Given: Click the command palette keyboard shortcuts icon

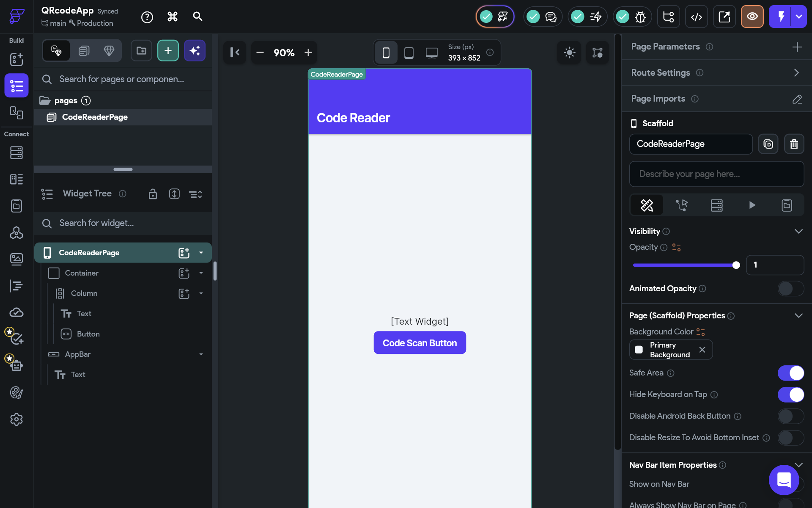Looking at the screenshot, I should pyautogui.click(x=172, y=17).
